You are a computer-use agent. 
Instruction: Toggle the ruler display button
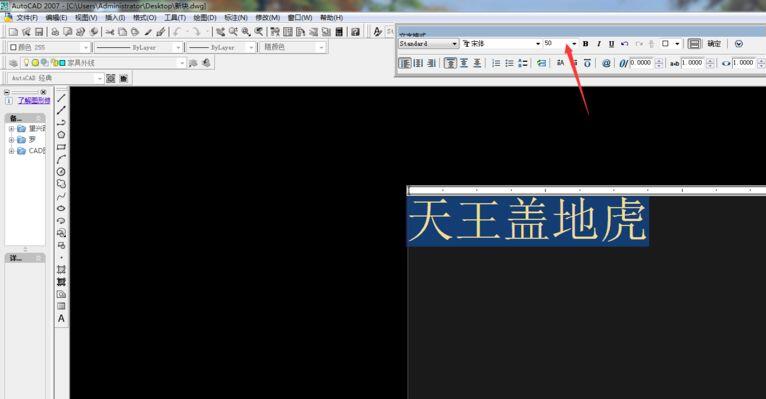(694, 43)
